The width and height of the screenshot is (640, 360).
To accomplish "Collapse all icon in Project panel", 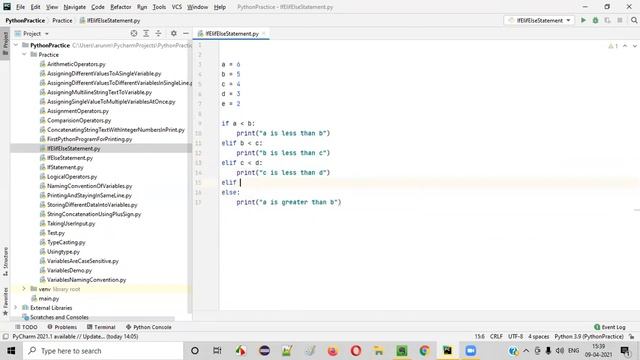I will click(x=158, y=33).
